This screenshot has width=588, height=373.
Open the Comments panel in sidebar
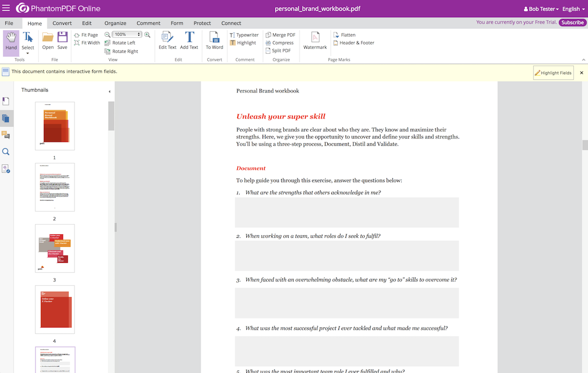6,135
